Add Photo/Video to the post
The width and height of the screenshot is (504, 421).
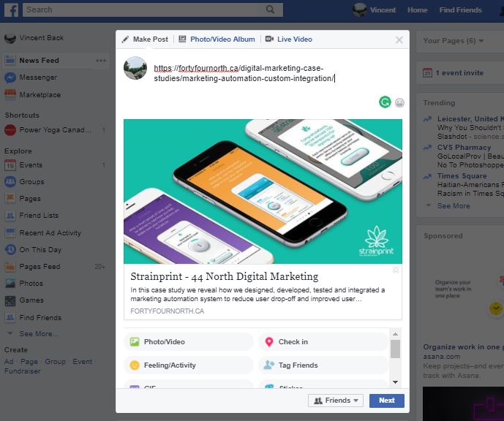click(188, 341)
